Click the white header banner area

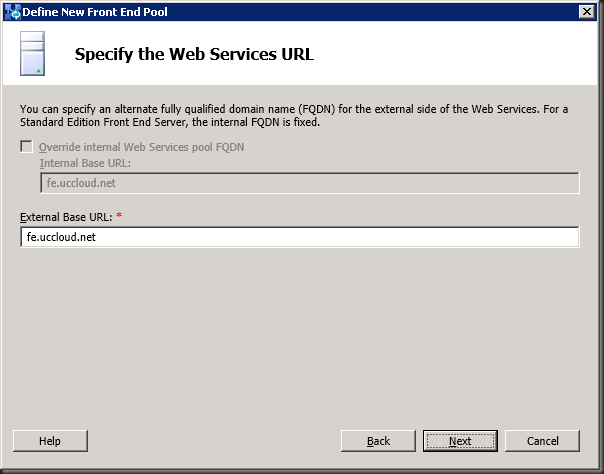[300, 53]
